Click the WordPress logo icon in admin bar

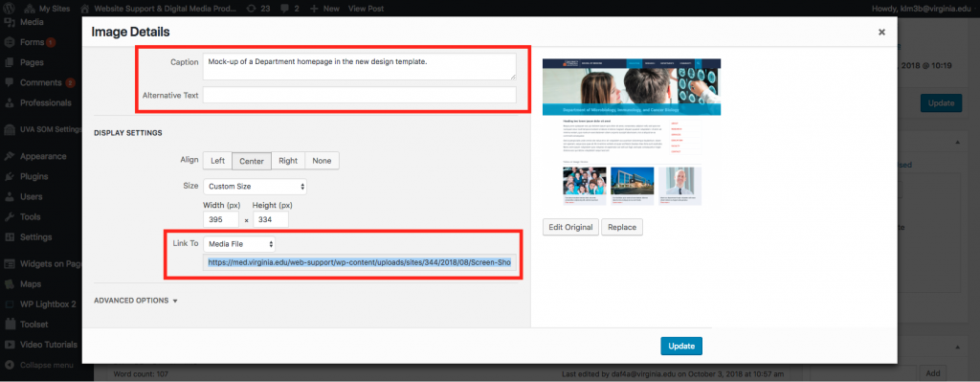click(x=9, y=9)
